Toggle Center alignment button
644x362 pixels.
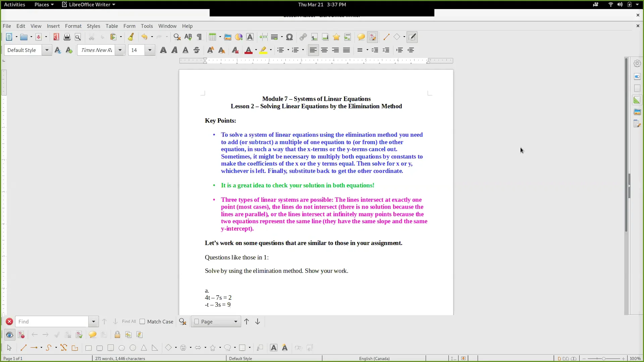pyautogui.click(x=324, y=50)
